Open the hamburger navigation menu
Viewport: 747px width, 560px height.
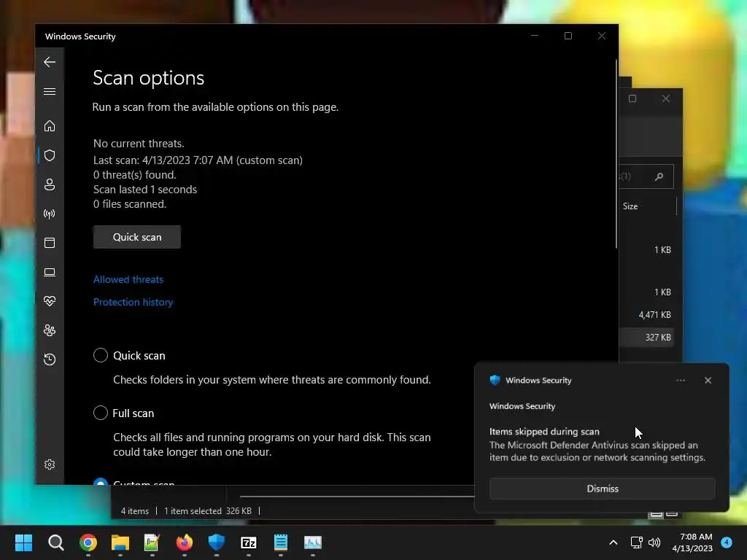pos(50,91)
